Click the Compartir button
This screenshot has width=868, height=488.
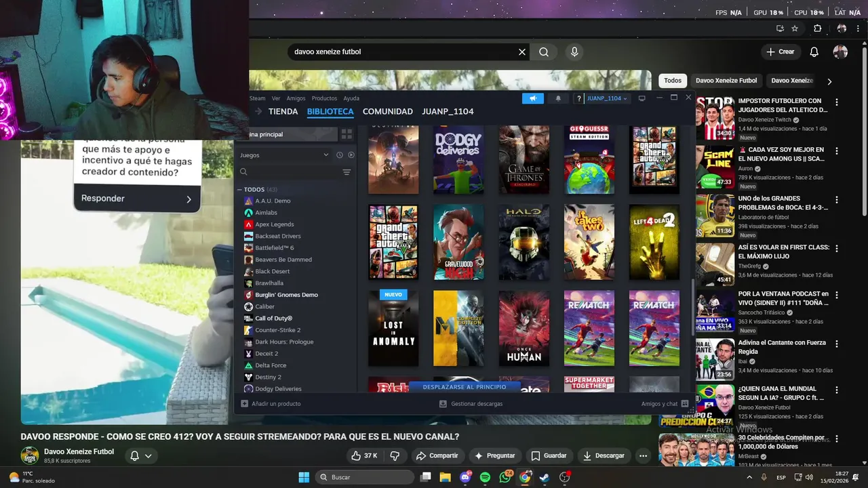[x=437, y=455]
